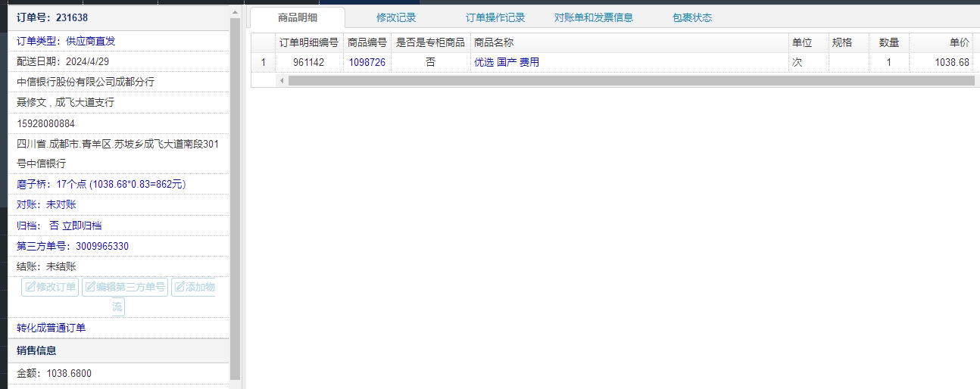Click the 订单类型: 供应商直发 line
Viewport: 980px width, 389px height.
pyautogui.click(x=66, y=41)
